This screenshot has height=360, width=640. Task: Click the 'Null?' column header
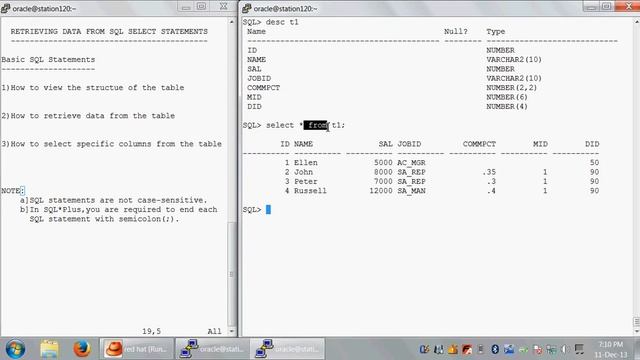456,31
